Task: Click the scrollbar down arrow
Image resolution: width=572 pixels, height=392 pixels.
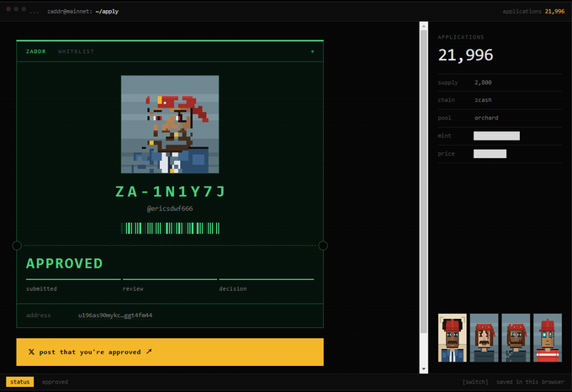Action: 423,368
